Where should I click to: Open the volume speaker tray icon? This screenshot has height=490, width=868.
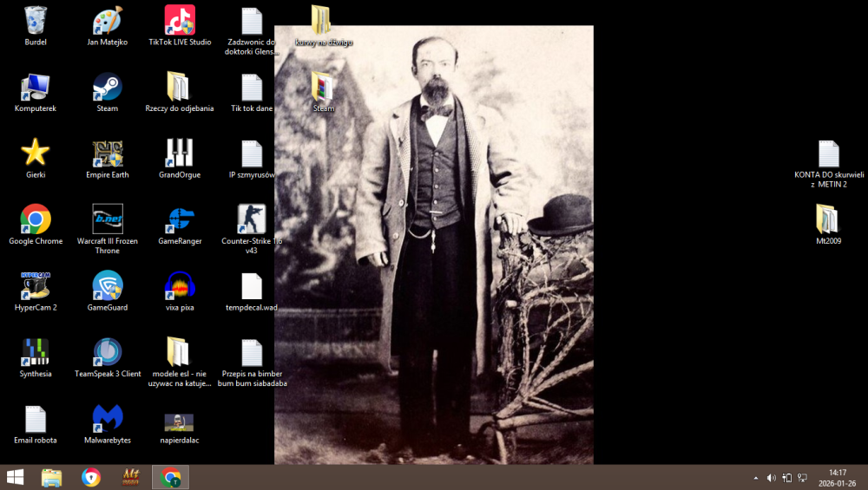pos(771,478)
